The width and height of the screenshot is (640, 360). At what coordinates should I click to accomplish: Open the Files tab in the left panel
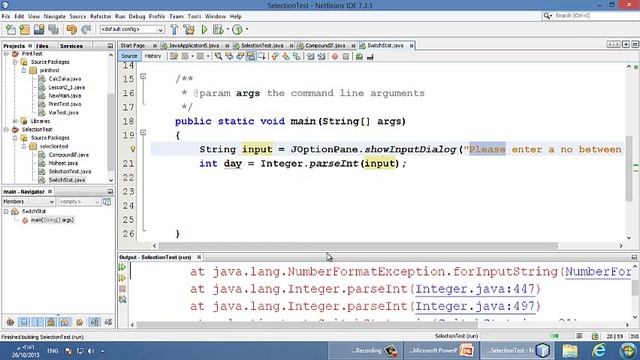(42, 46)
